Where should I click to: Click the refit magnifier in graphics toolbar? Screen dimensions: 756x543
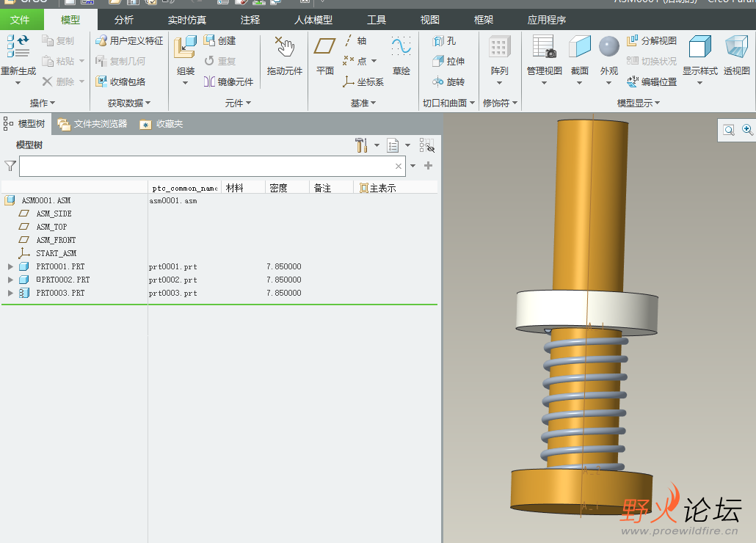[729, 130]
